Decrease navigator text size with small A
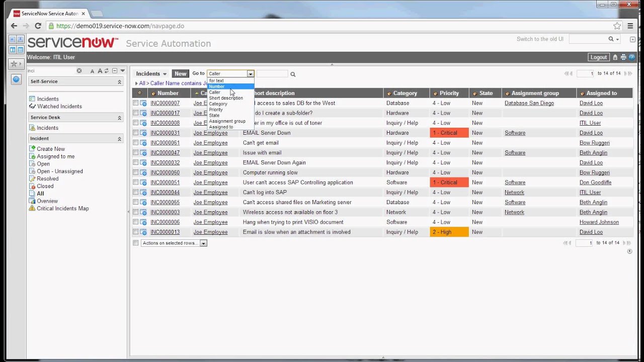 [x=93, y=71]
